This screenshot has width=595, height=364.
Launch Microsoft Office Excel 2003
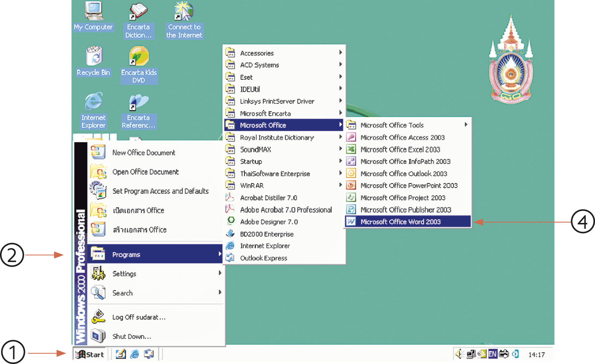click(408, 149)
